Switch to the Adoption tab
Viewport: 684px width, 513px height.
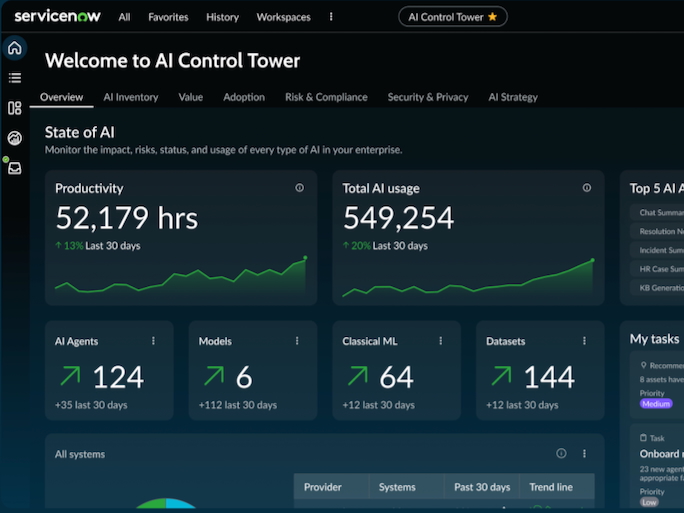point(244,97)
